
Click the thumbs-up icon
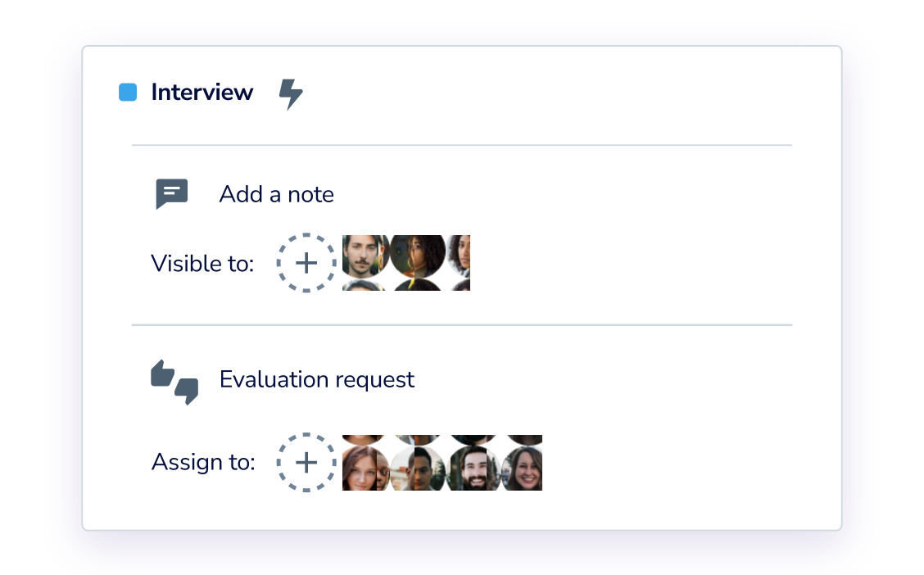(163, 374)
